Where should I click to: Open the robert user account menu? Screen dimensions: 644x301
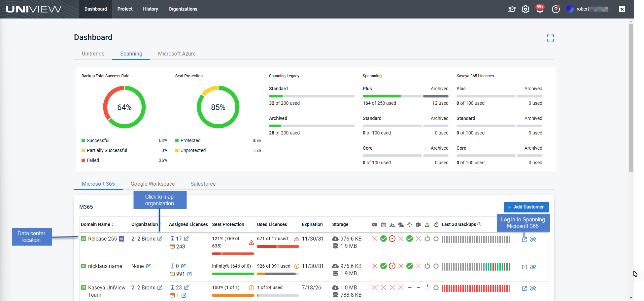[x=588, y=9]
